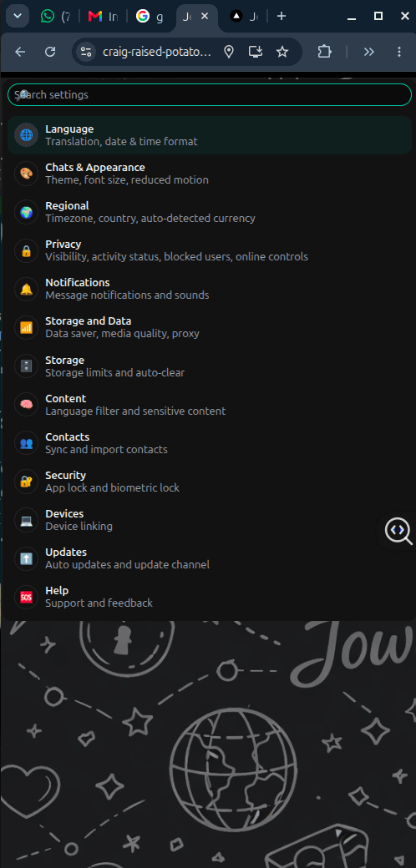Click the Contacts people icon
This screenshot has height=868, width=416.
pyautogui.click(x=26, y=443)
